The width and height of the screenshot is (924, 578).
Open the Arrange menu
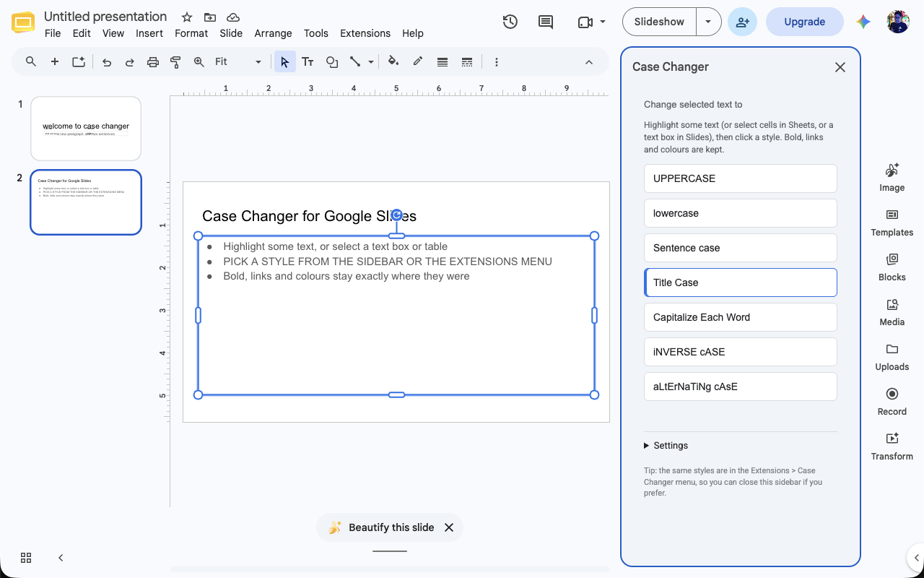click(273, 33)
